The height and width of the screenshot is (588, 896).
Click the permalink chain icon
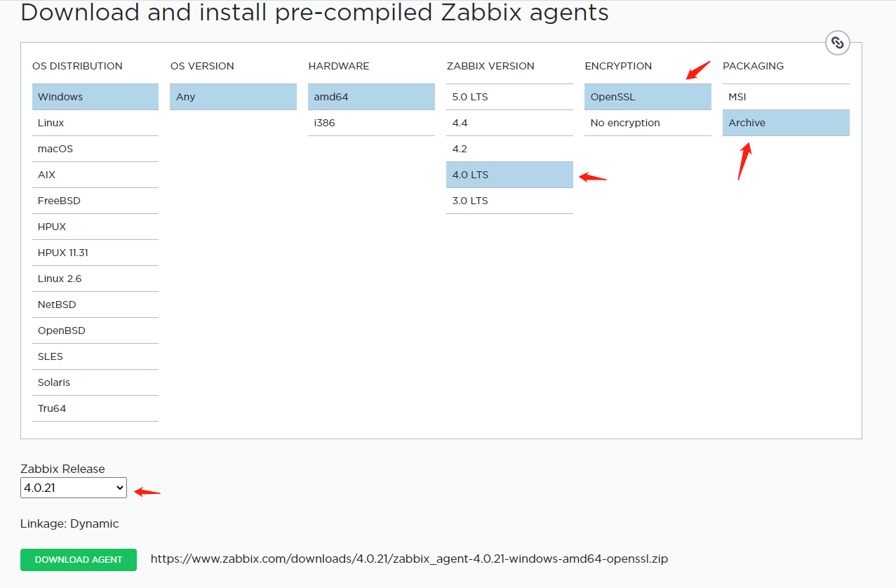coord(837,42)
